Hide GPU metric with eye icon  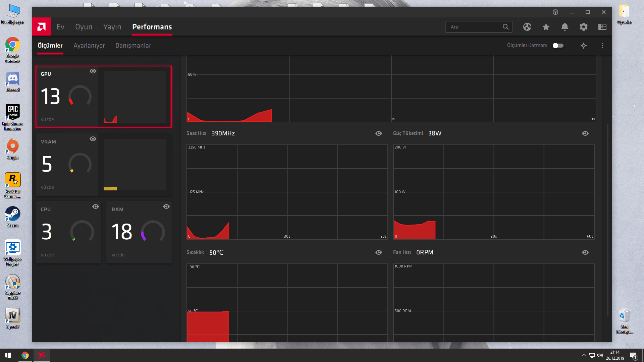tap(93, 71)
